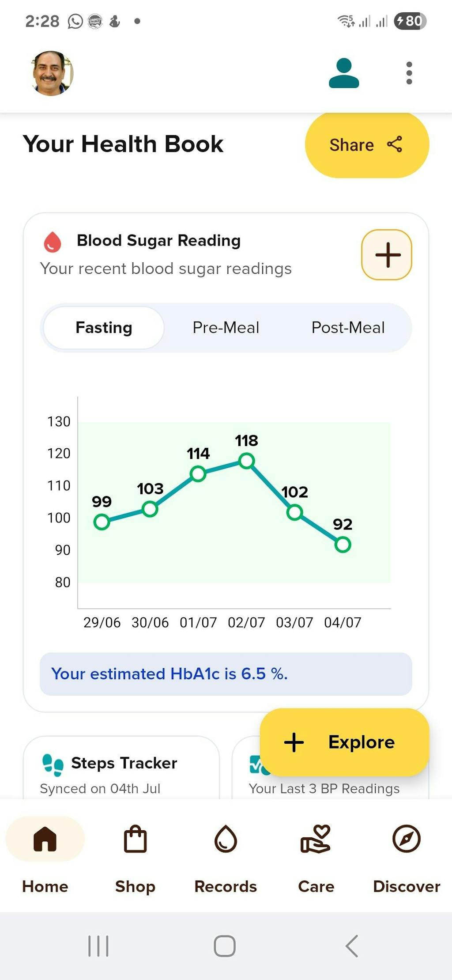Viewport: 452px width, 980px height.
Task: Switch to the Pre-Meal tab
Action: [226, 328]
